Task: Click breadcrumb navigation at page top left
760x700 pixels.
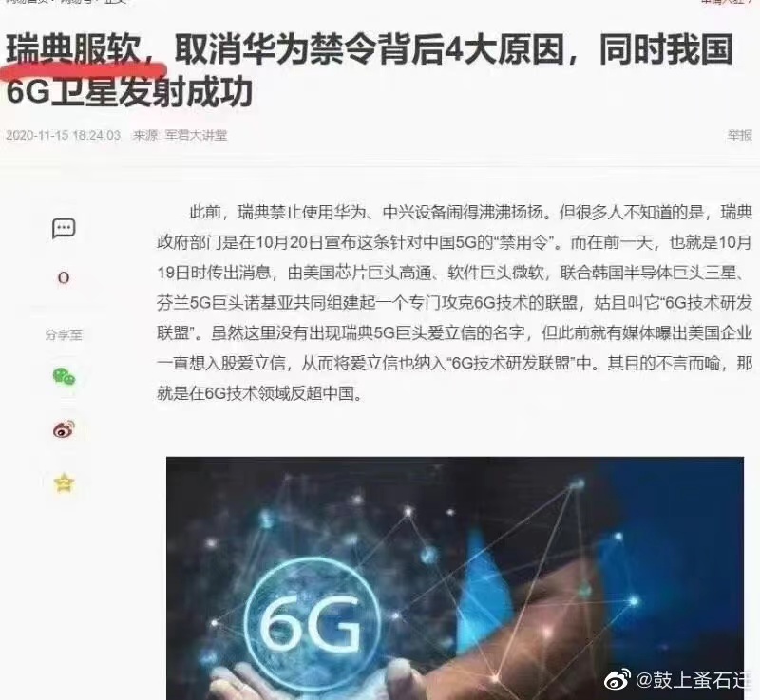Action: (x=66, y=2)
